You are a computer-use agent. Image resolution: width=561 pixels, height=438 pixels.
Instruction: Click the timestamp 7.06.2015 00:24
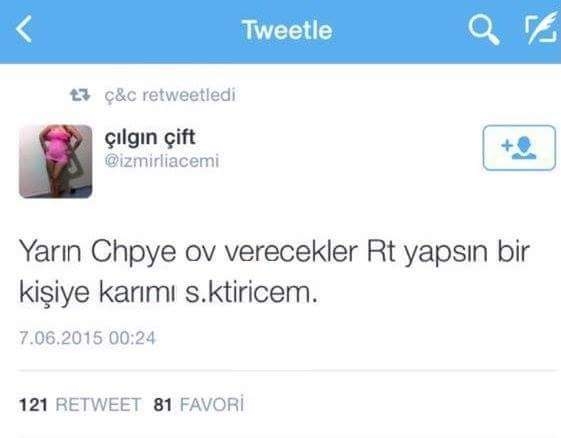coord(87,338)
